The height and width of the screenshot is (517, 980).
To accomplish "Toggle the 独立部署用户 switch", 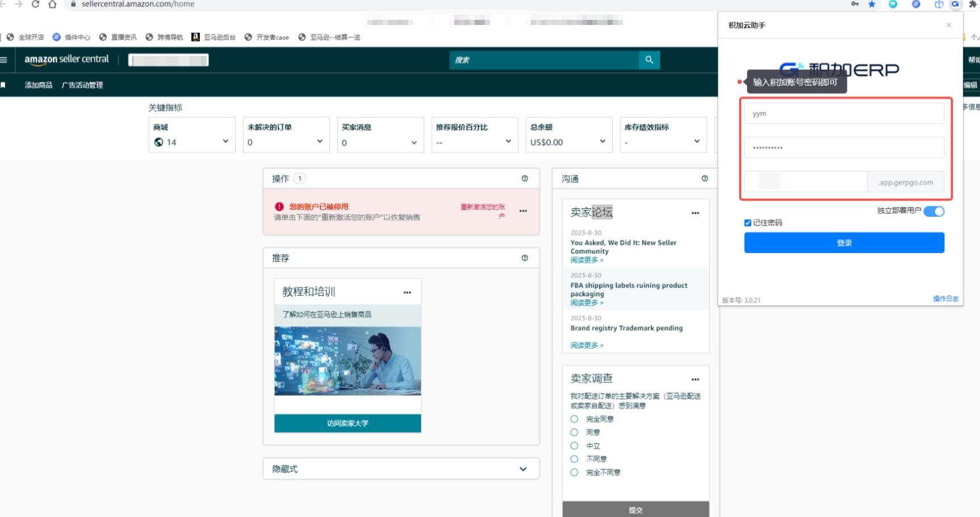I will click(933, 211).
